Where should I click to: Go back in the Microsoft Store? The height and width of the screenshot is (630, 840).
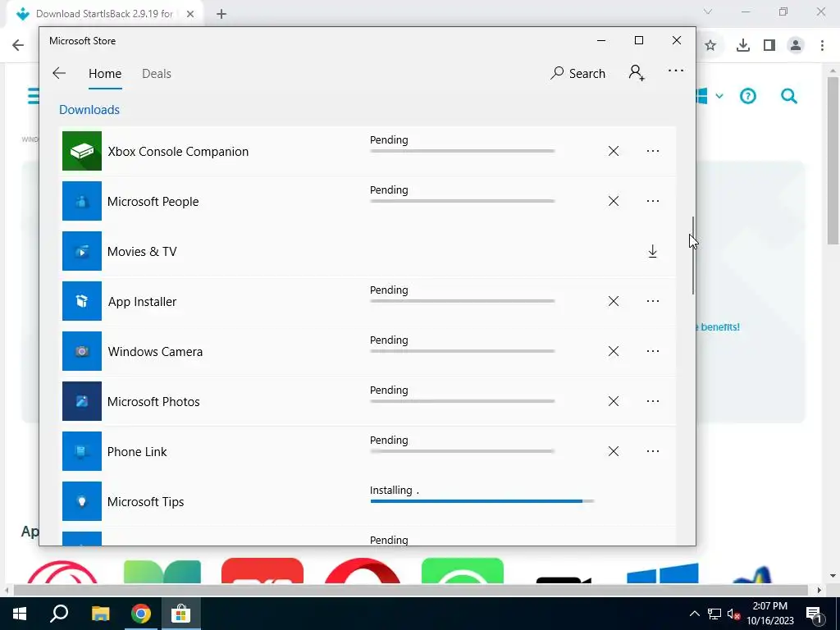click(x=59, y=73)
